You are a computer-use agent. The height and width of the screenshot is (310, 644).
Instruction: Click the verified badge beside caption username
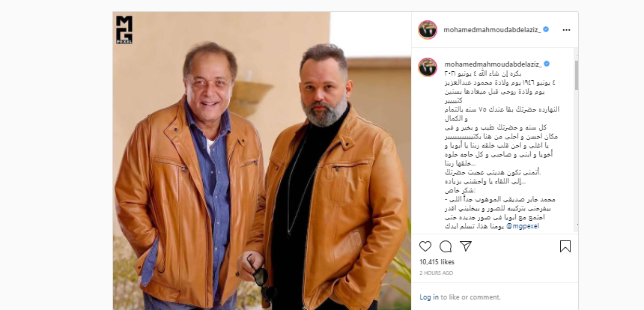(x=547, y=64)
